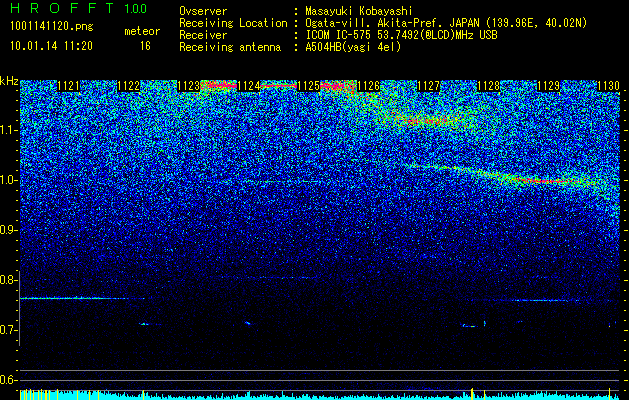629x400 pixels.
Task: Click the Receiving Location label
Action: (233, 23)
